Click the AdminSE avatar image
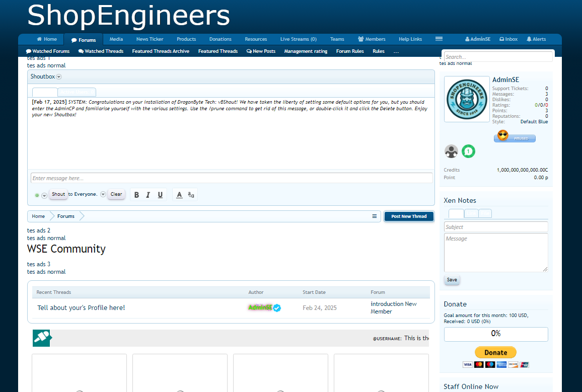 (467, 99)
